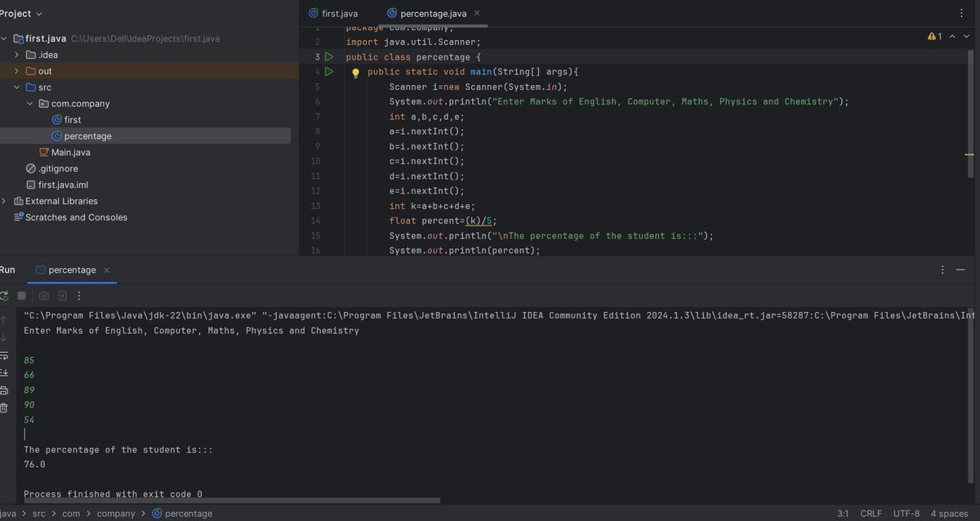Screen dimensions: 980x521
Task: Open the Project view dropdown
Action: [21, 14]
